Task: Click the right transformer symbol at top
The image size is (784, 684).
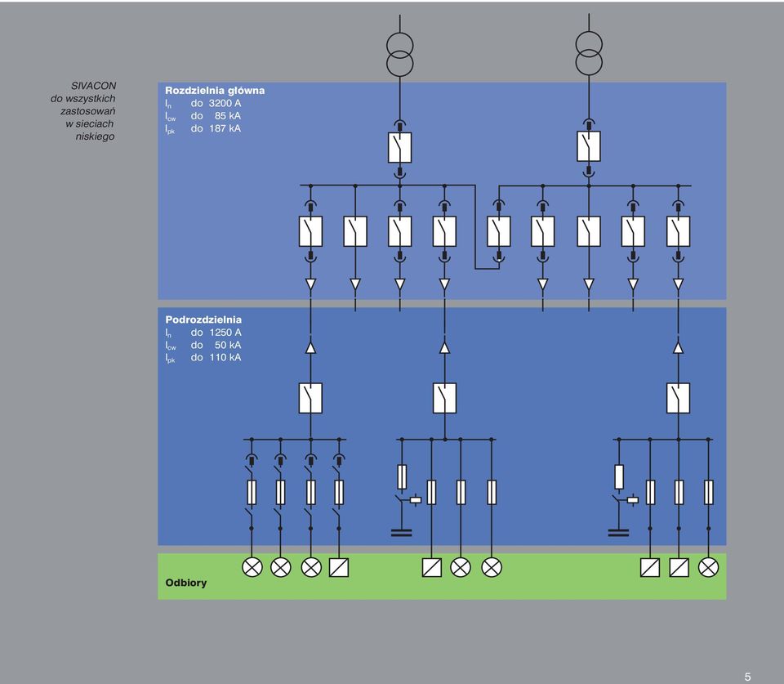Action: [589, 53]
